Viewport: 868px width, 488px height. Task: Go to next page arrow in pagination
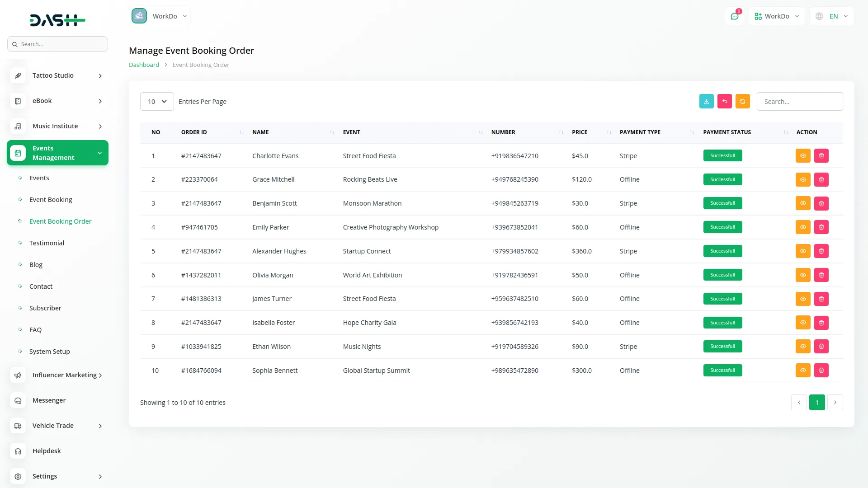[835, 403]
